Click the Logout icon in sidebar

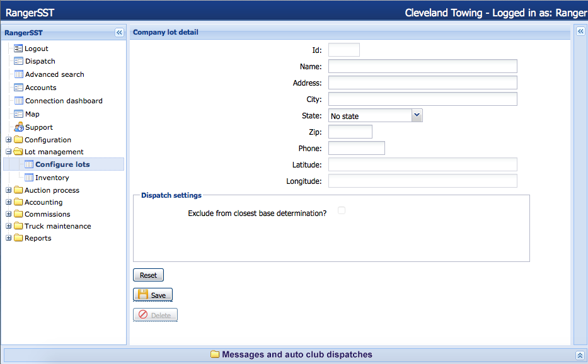(18, 48)
